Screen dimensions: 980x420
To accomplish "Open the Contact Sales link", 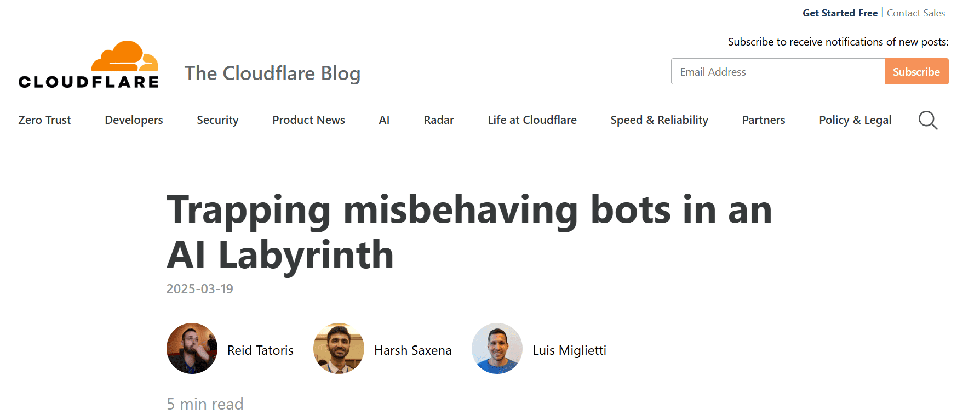I will pos(916,13).
